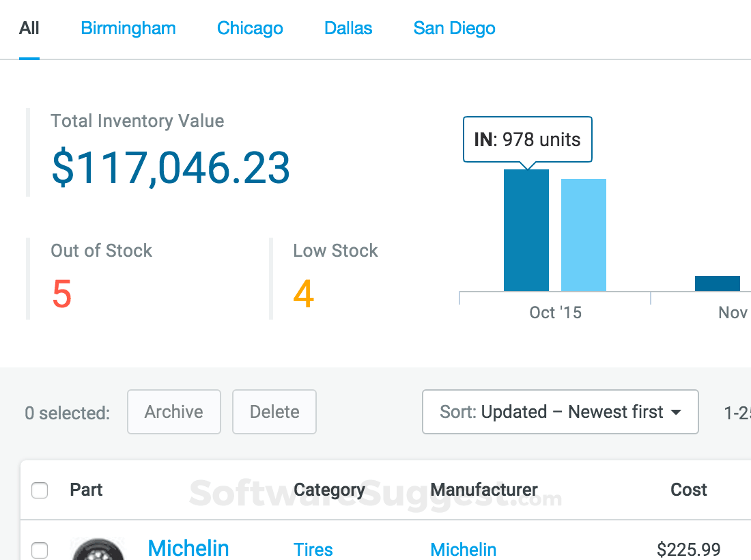Click the Low Stock count

(303, 294)
